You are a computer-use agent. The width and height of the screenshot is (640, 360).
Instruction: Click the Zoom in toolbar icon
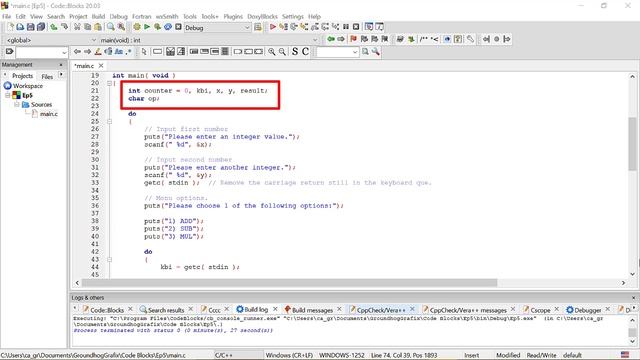[271, 52]
